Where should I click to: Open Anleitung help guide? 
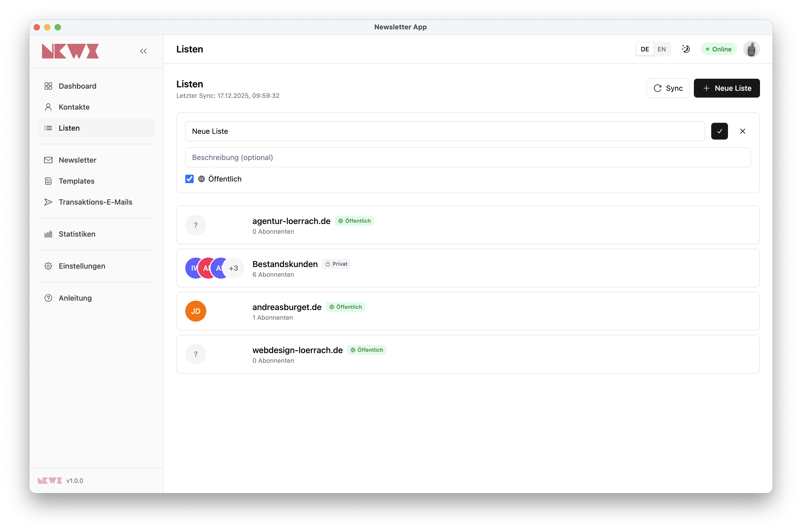pyautogui.click(x=75, y=298)
